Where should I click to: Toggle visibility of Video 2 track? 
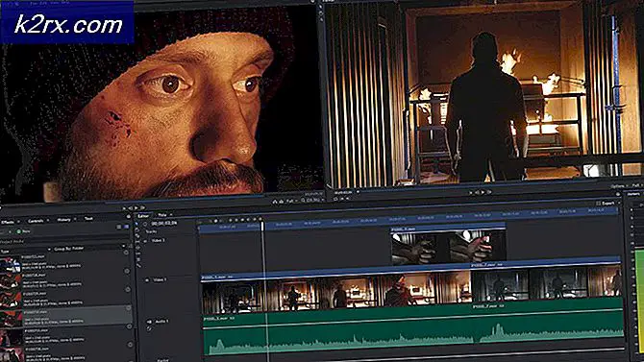pos(145,241)
